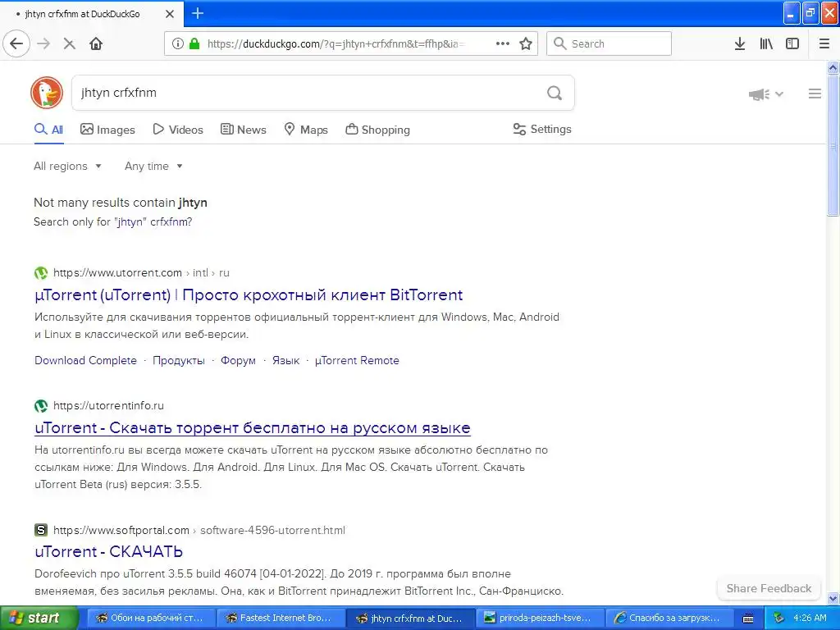Switch to the Images tab
This screenshot has width=840, height=630.
coord(107,130)
